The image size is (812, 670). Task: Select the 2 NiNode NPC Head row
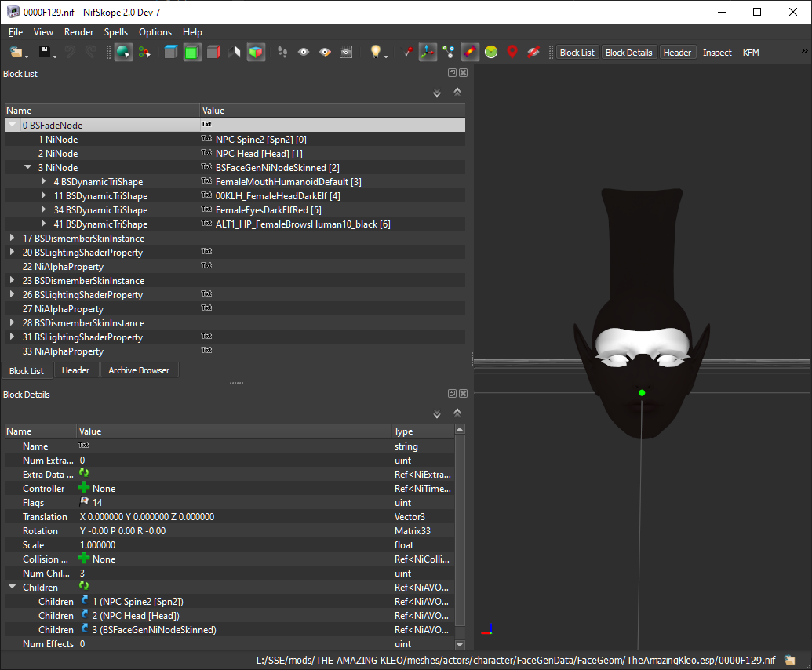coord(235,153)
